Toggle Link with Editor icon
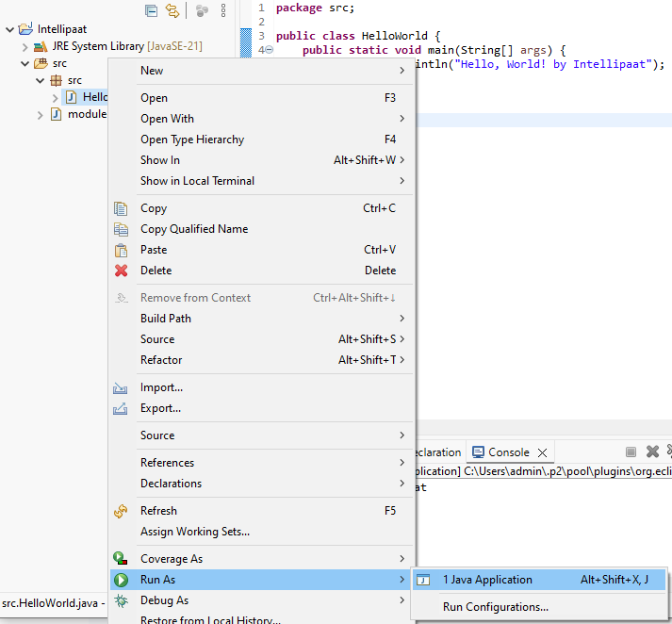Screen dimensions: 672x624 (x=172, y=10)
